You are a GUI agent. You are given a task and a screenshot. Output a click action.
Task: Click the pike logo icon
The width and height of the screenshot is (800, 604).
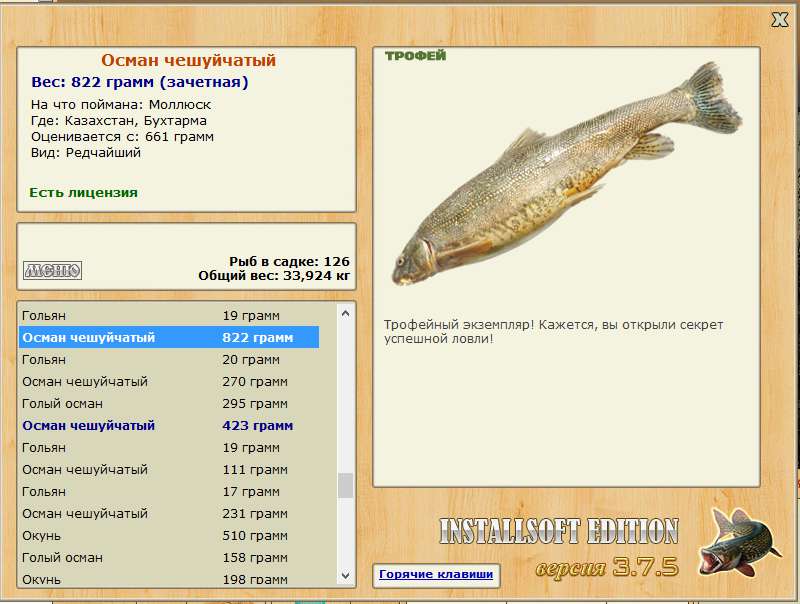click(x=740, y=542)
